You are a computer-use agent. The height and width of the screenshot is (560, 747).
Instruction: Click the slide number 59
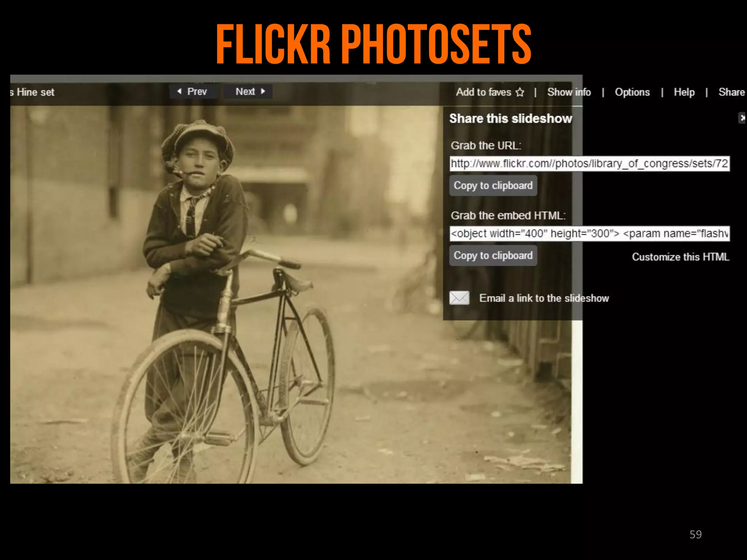pyautogui.click(x=695, y=534)
